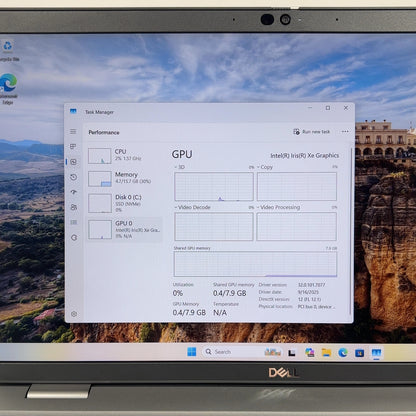Open Task Manager settings gear icon
The height and width of the screenshot is (416, 416).
click(74, 314)
